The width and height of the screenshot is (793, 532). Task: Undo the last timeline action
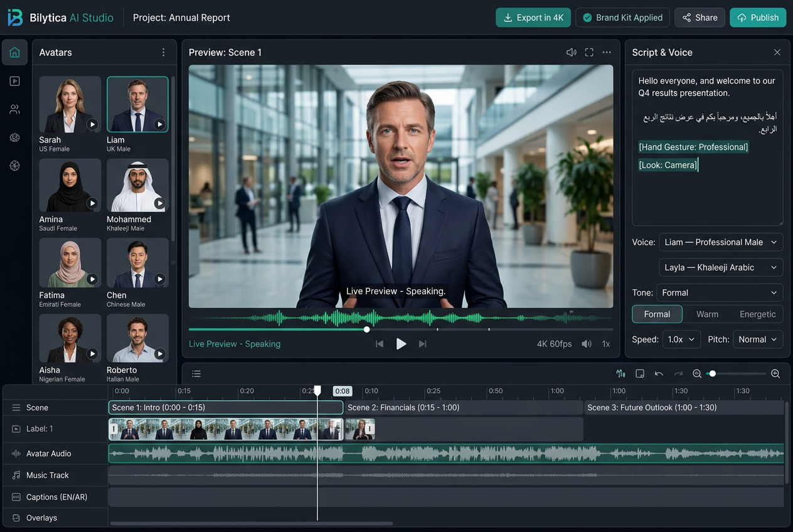[659, 373]
